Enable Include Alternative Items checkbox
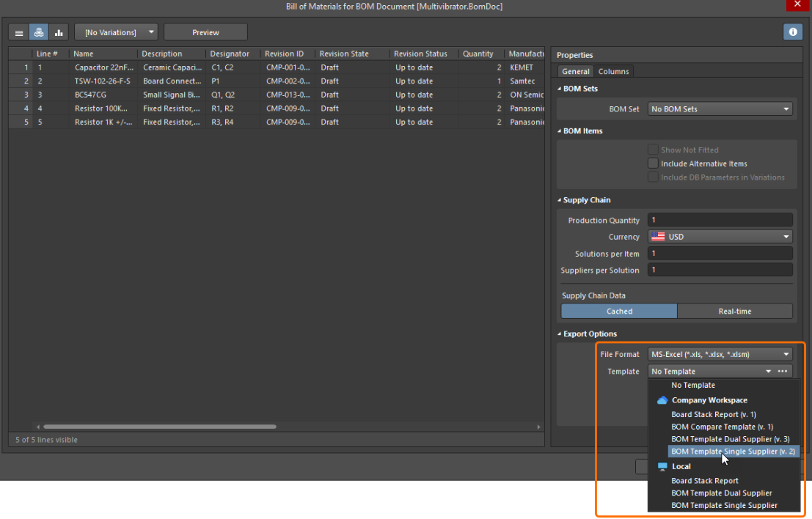 click(x=653, y=163)
